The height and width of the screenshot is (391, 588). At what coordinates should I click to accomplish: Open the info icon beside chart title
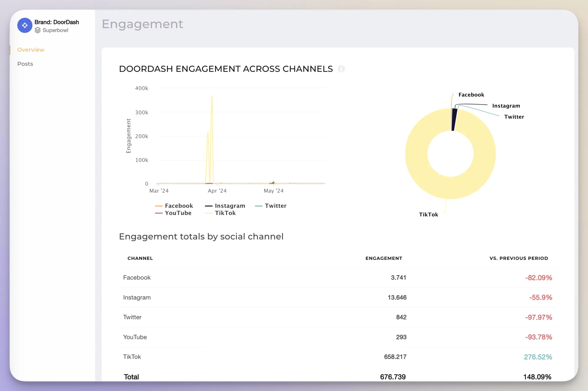click(x=341, y=69)
